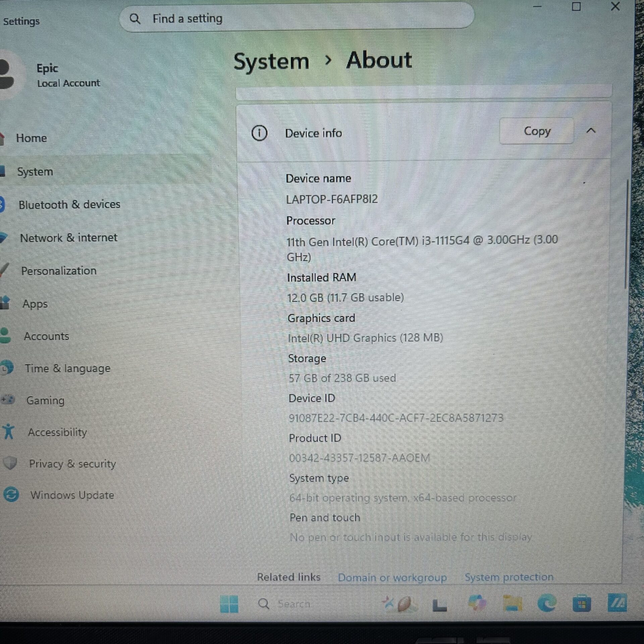Select System in the sidebar
644x644 pixels.
(35, 172)
